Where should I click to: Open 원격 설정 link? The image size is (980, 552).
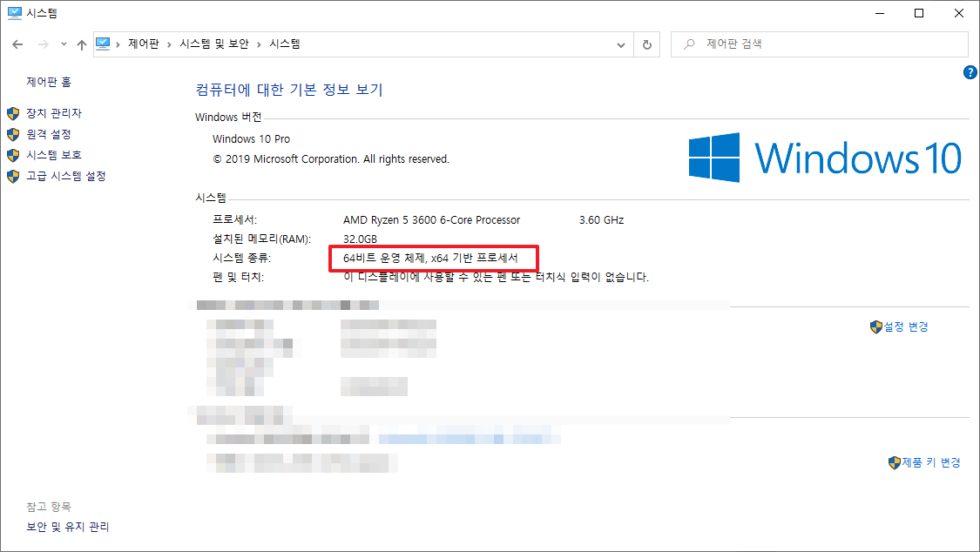[x=49, y=134]
